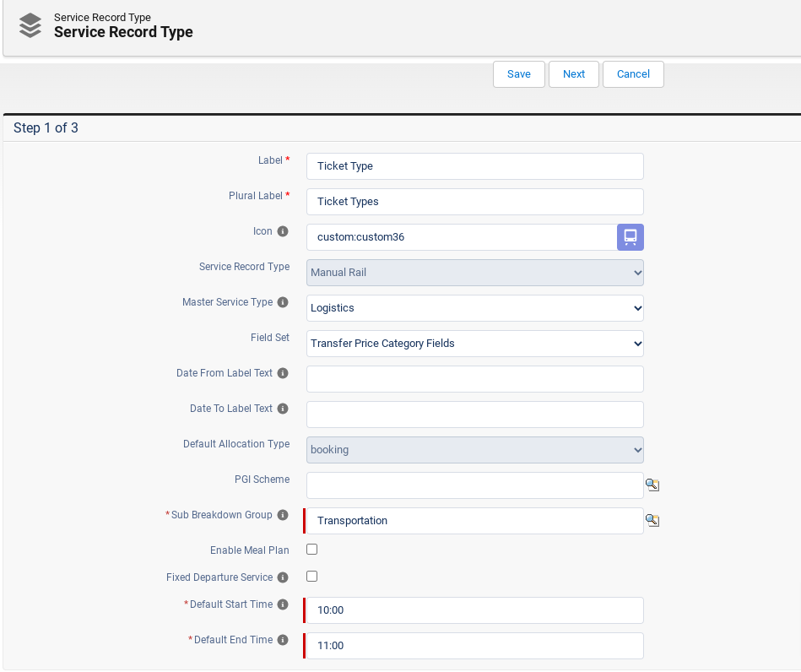
Task: Click info icon beside Date To Label Text
Action: pos(283,409)
